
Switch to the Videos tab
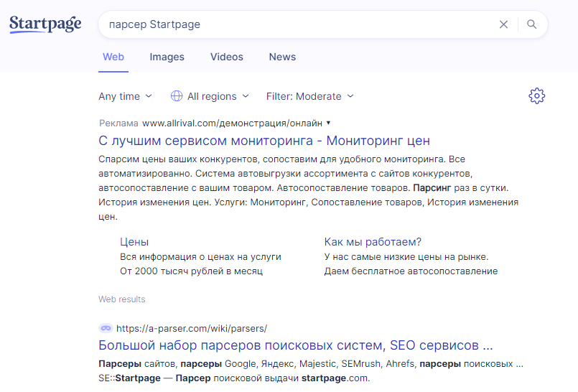(x=227, y=57)
